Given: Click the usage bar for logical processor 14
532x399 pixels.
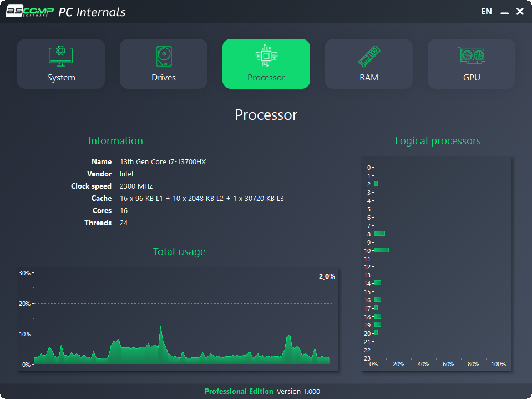Looking at the screenshot, I should pyautogui.click(x=377, y=283).
